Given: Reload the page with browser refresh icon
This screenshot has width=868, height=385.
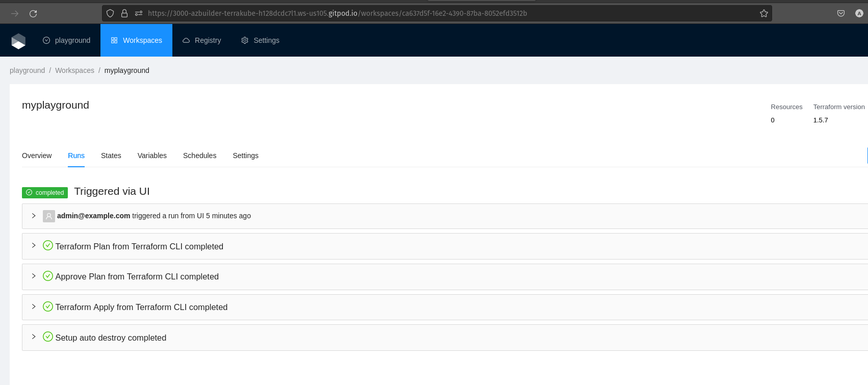Looking at the screenshot, I should pyautogui.click(x=33, y=14).
